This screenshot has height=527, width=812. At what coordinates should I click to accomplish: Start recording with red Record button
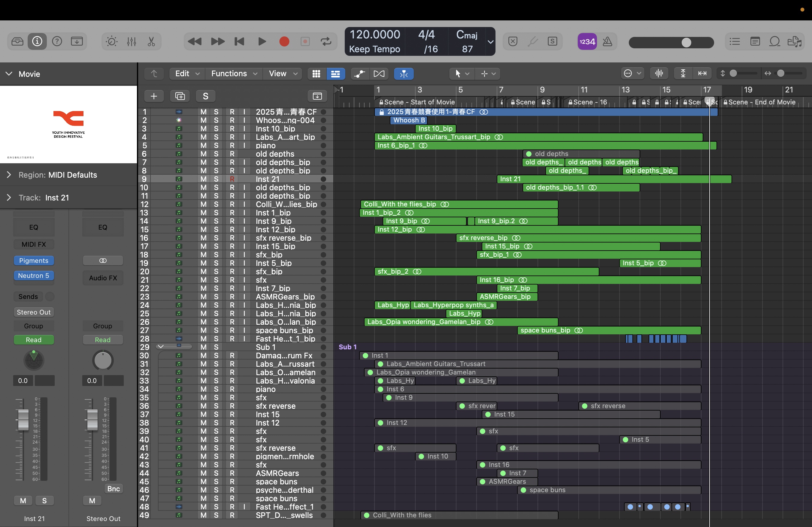284,42
